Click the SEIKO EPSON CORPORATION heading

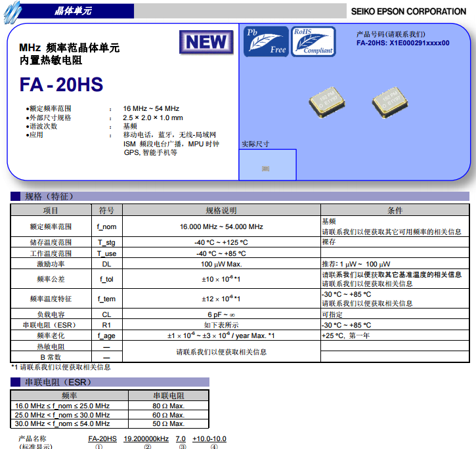point(408,11)
